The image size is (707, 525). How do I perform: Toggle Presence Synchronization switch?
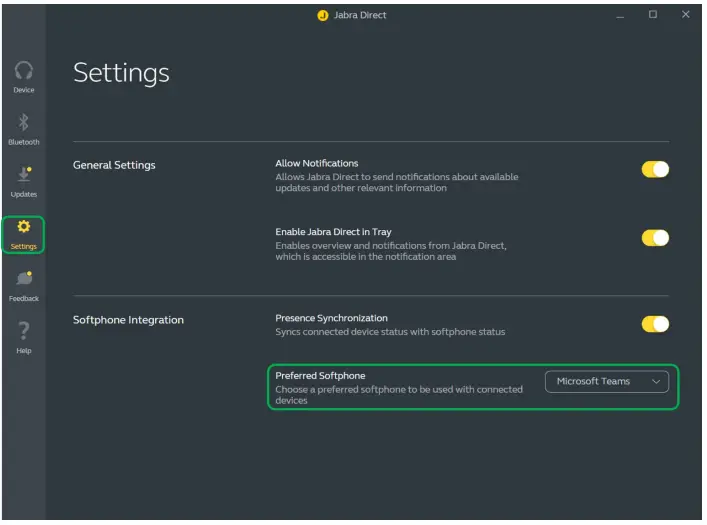tap(655, 324)
